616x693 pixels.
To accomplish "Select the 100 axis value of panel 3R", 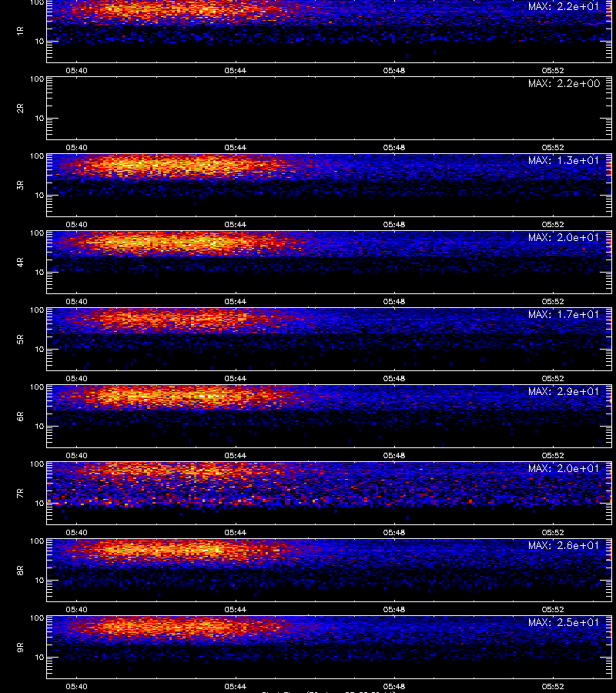I will 37,156.
